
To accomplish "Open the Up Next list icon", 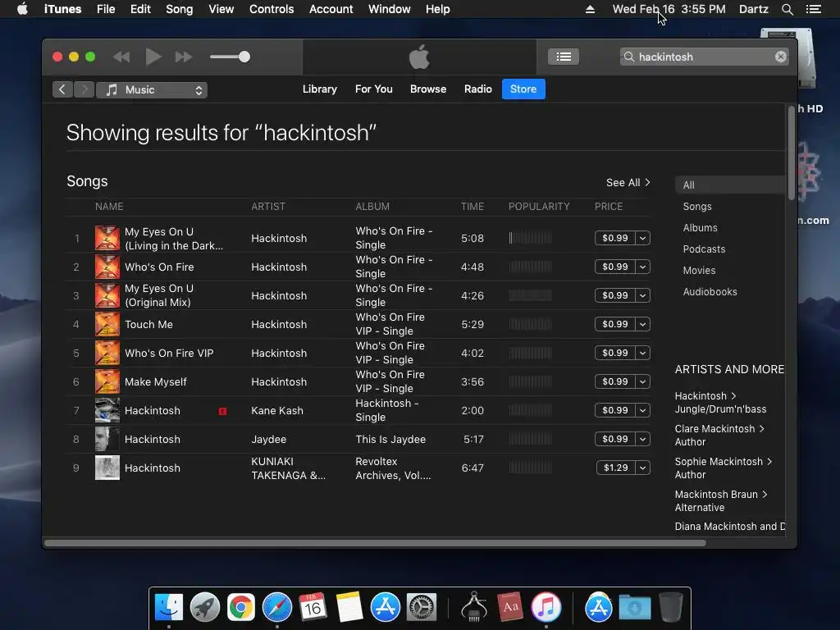I will point(563,57).
